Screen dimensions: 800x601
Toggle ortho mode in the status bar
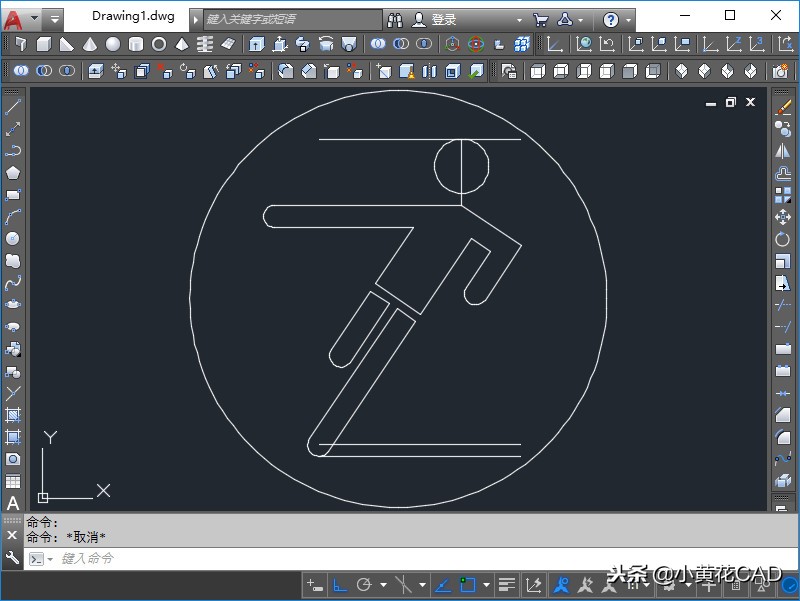click(340, 585)
